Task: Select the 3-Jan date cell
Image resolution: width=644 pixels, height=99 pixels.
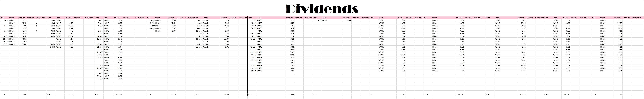Action: click(5, 20)
